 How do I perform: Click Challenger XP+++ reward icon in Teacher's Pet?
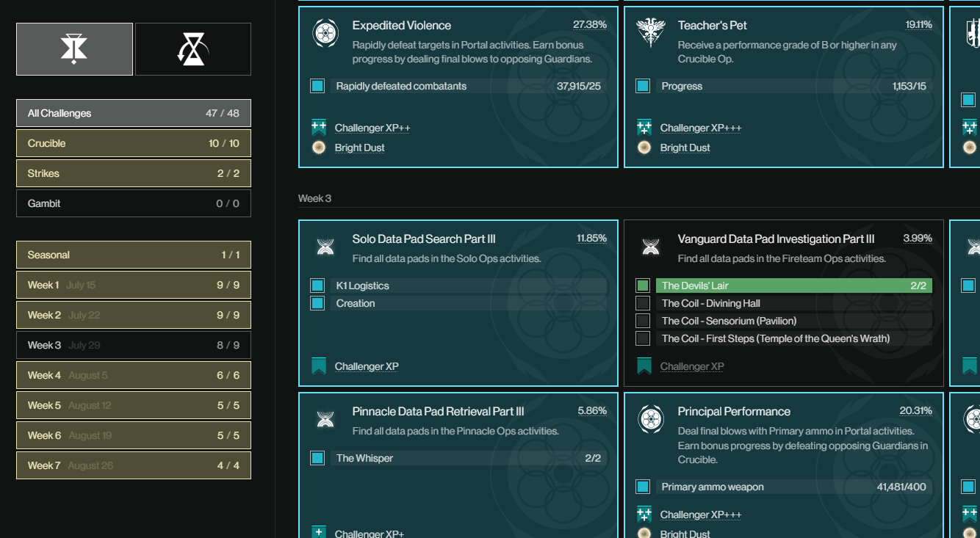pyautogui.click(x=644, y=128)
